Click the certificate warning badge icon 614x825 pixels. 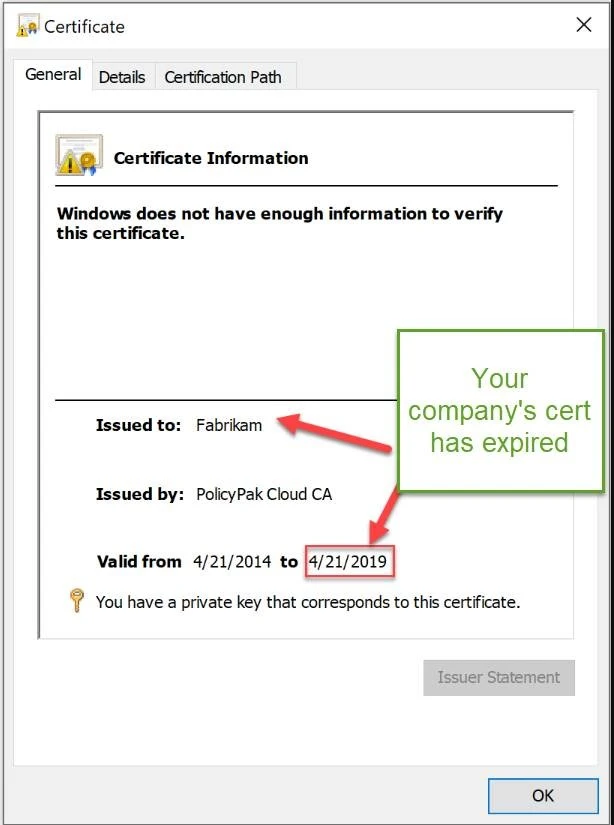pyautogui.click(x=79, y=155)
